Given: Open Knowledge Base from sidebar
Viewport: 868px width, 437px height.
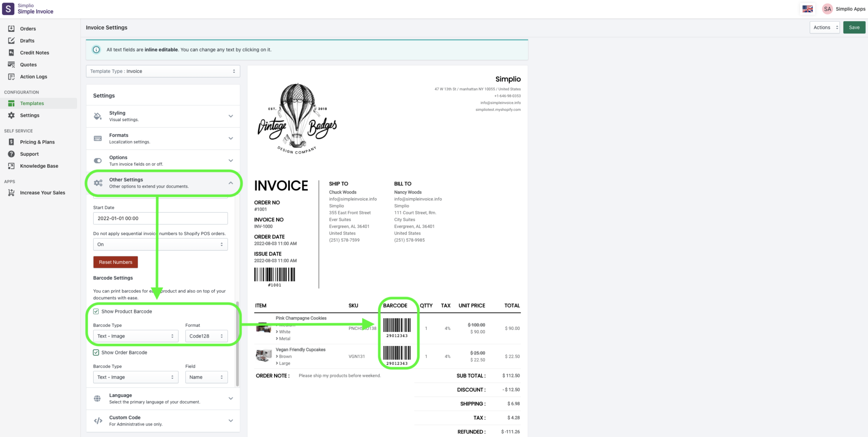Looking at the screenshot, I should pyautogui.click(x=11, y=166).
